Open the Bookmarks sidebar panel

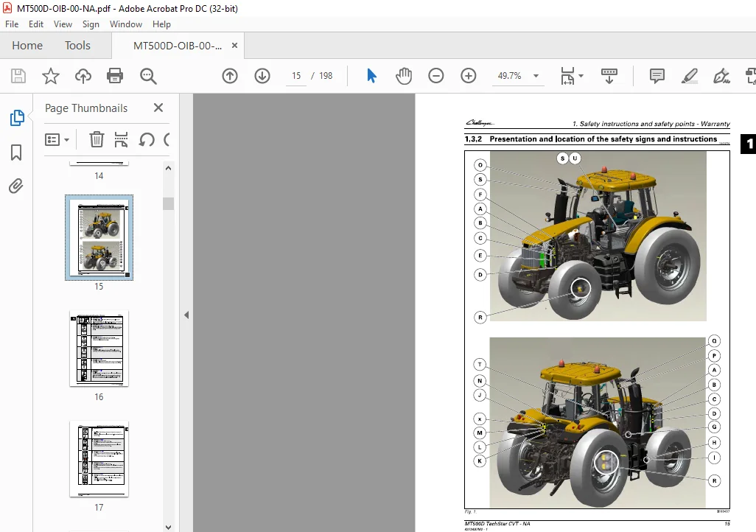[x=16, y=153]
